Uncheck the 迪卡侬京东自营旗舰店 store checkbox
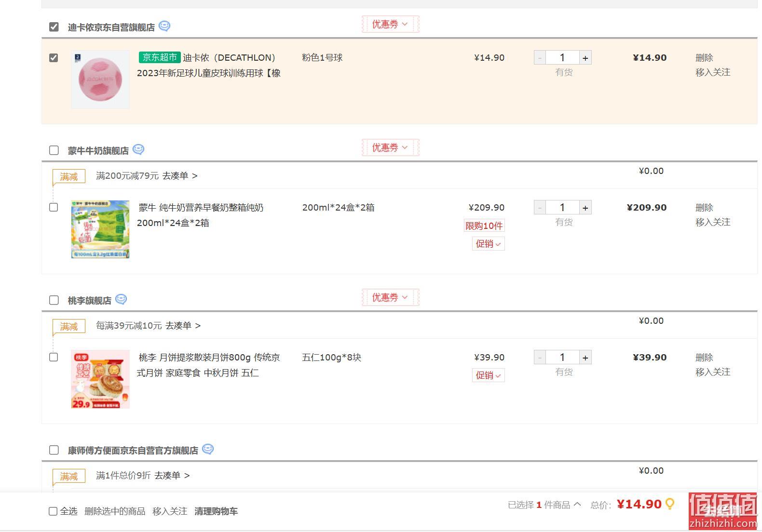This screenshot has height=532, width=762. pyautogui.click(x=54, y=27)
